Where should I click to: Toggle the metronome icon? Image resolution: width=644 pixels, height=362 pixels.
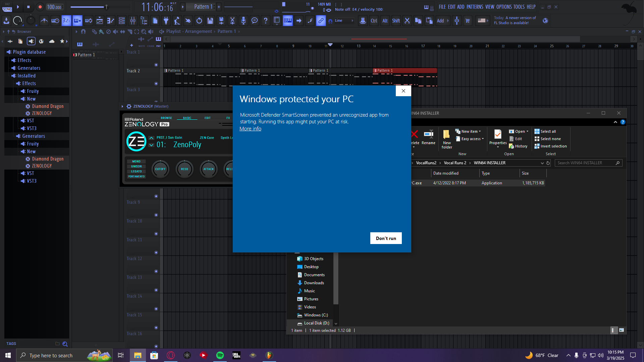44,21
